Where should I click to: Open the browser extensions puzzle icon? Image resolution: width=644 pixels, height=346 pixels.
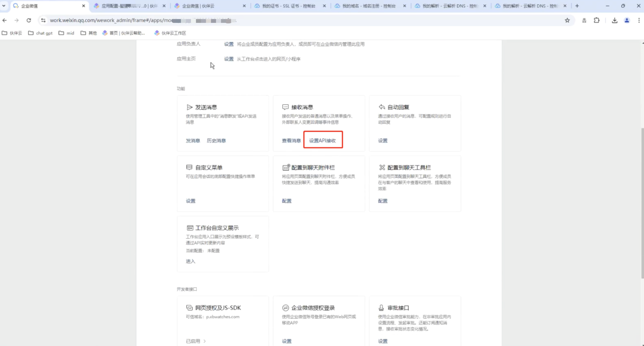click(x=597, y=20)
